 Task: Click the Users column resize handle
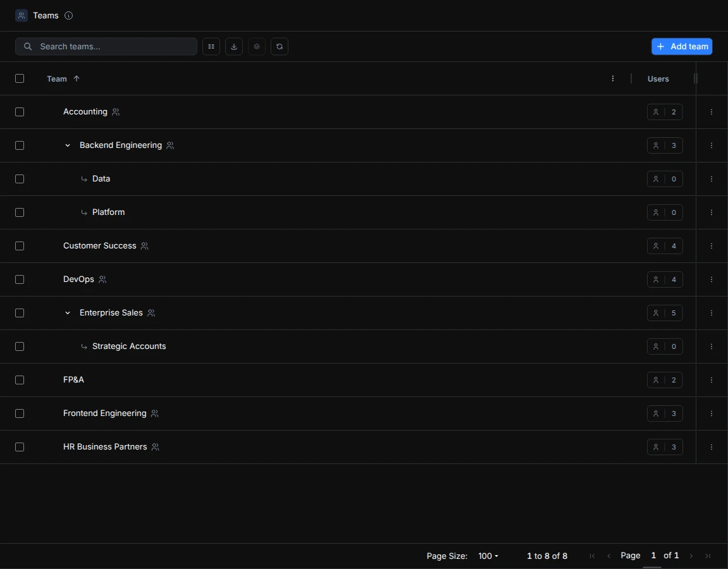tap(696, 78)
